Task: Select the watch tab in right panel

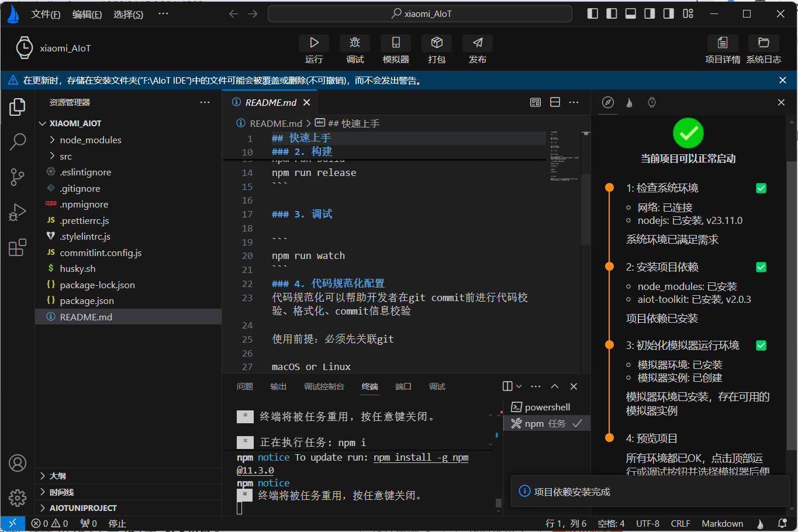Action: (651, 102)
